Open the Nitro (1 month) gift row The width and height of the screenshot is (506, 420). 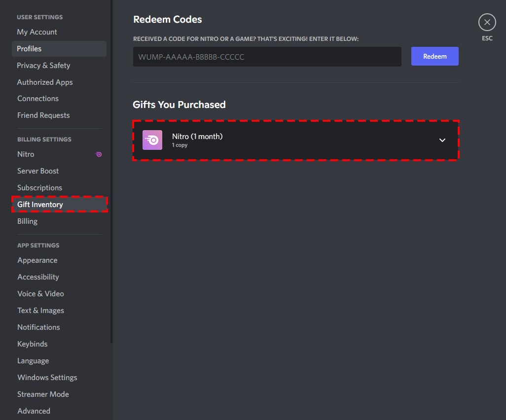[295, 140]
